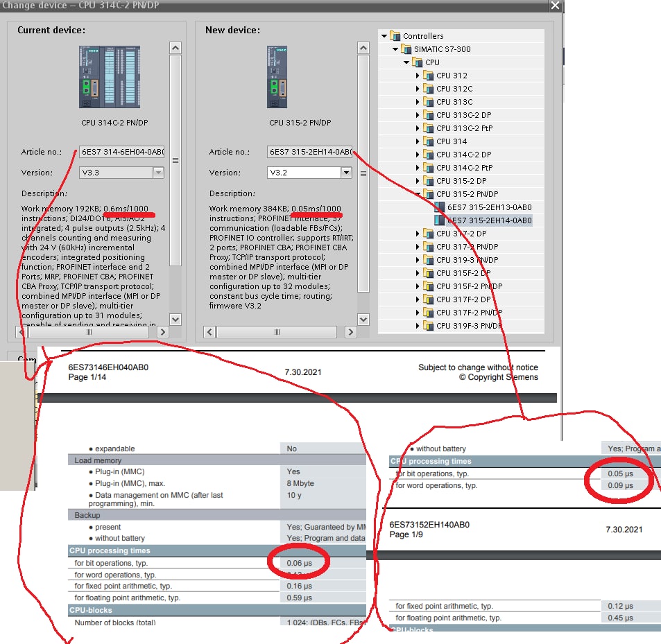Click left arrow of current device horizontal scrollbar
The image size is (661, 644).
22,332
